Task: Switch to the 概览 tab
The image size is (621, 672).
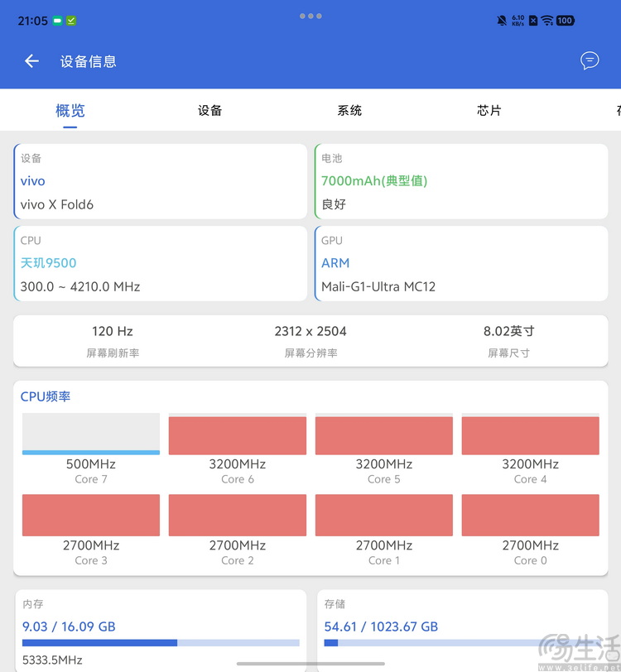Action: pos(70,111)
